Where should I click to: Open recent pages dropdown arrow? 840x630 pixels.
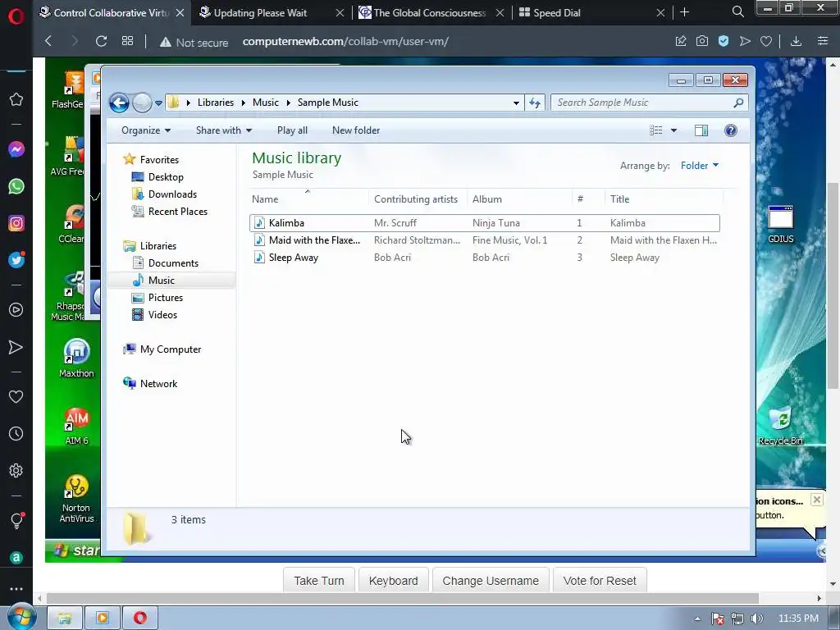(158, 103)
